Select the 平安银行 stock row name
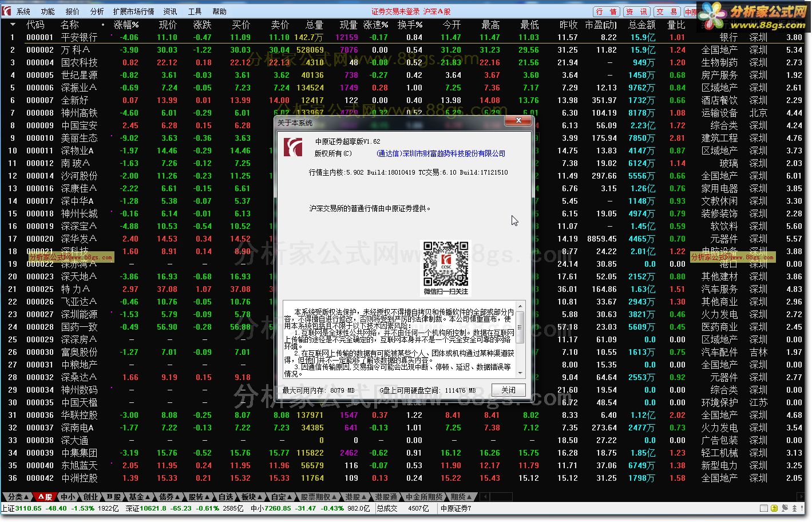Screen dimensions: 812x522 click(79, 37)
